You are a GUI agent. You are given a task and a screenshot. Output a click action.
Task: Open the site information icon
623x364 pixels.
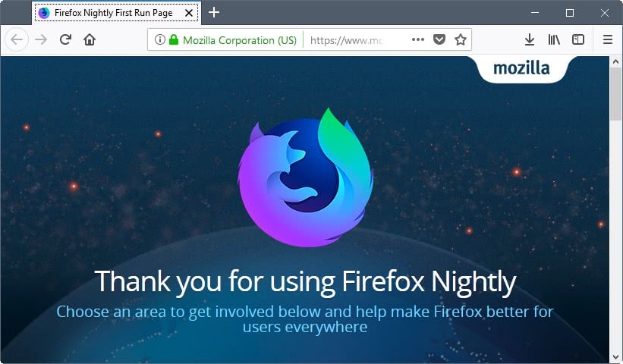(x=159, y=39)
